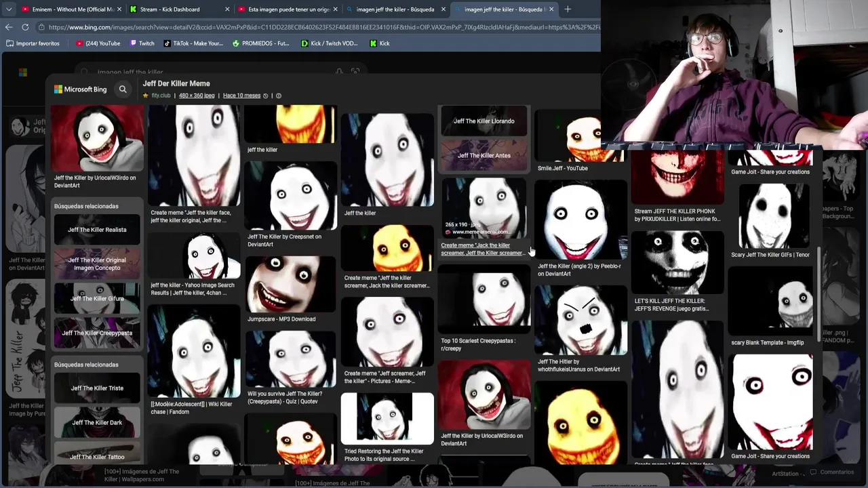Open a new browser tab
The height and width of the screenshot is (488, 868).
[x=568, y=9]
